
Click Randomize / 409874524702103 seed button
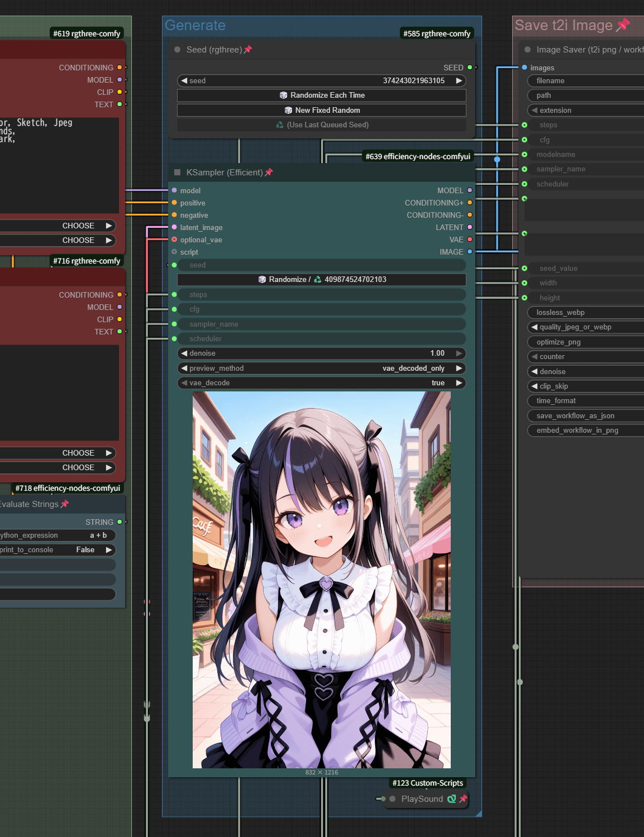click(322, 280)
